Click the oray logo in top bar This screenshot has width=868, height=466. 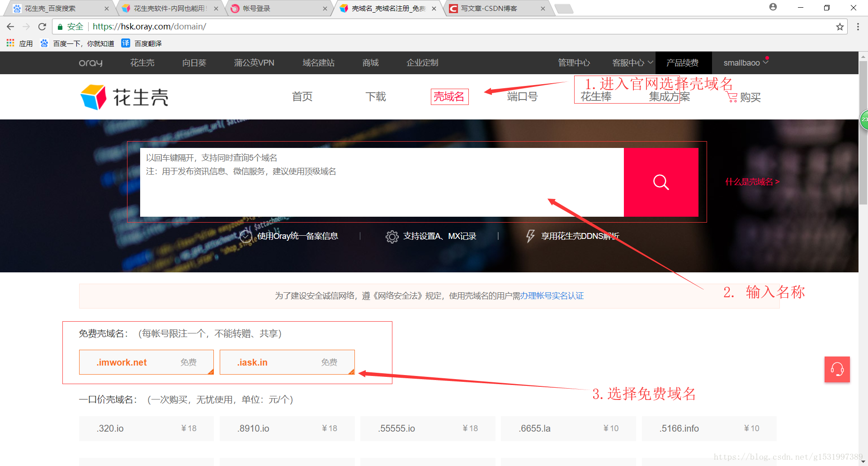pos(90,63)
